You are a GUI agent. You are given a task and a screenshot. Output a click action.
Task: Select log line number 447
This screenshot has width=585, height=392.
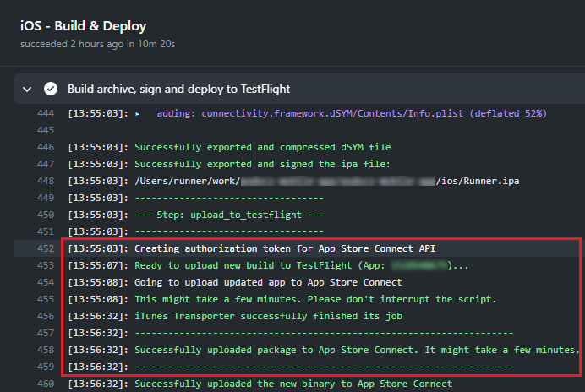click(x=46, y=164)
